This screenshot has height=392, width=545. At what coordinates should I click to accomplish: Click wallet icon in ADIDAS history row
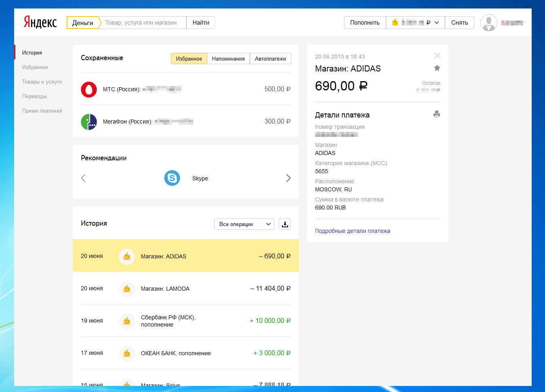tap(127, 256)
